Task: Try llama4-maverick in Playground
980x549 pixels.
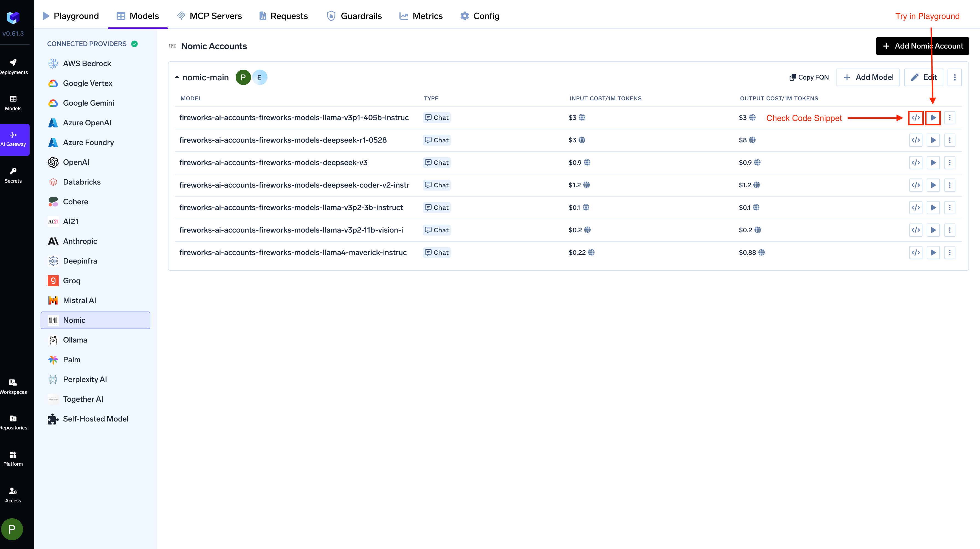Action: pos(933,253)
